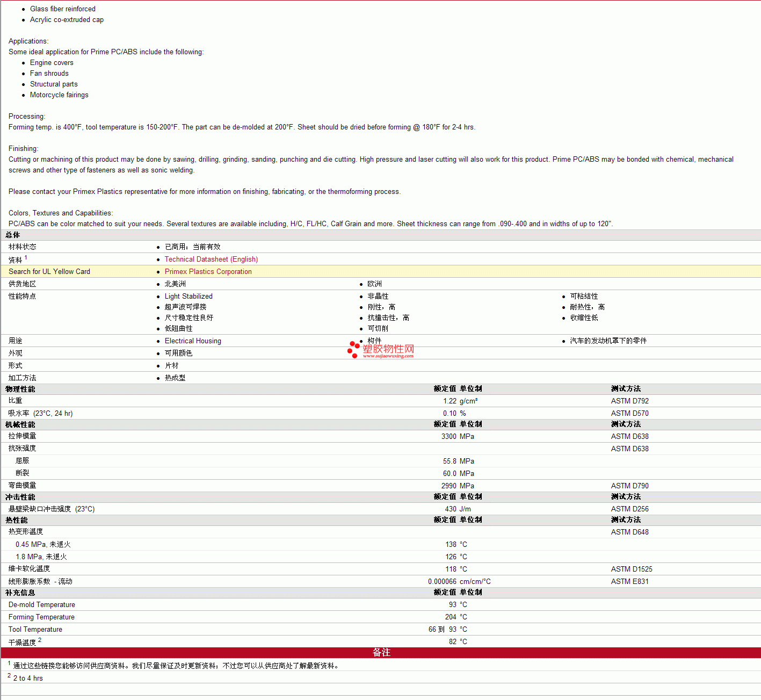761x700 pixels.
Task: Click the 'Forming Temperature' row label
Action: coord(41,617)
